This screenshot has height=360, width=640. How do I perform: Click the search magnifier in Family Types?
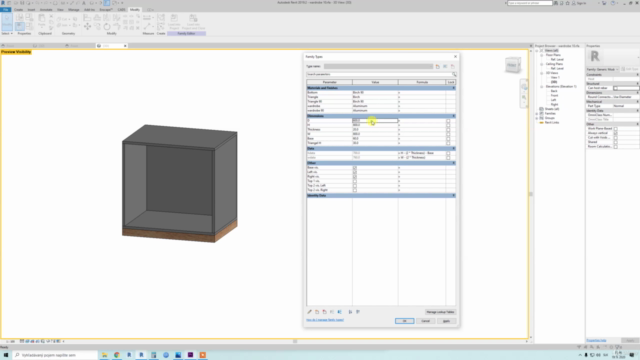coord(454,74)
